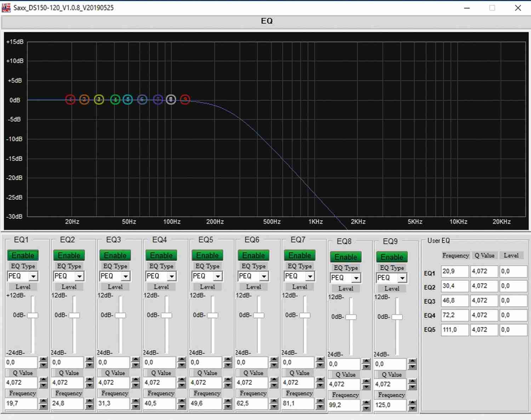Open the EQ2 type PEQ dropdown
The height and width of the screenshot is (420, 531).
pyautogui.click(x=69, y=276)
